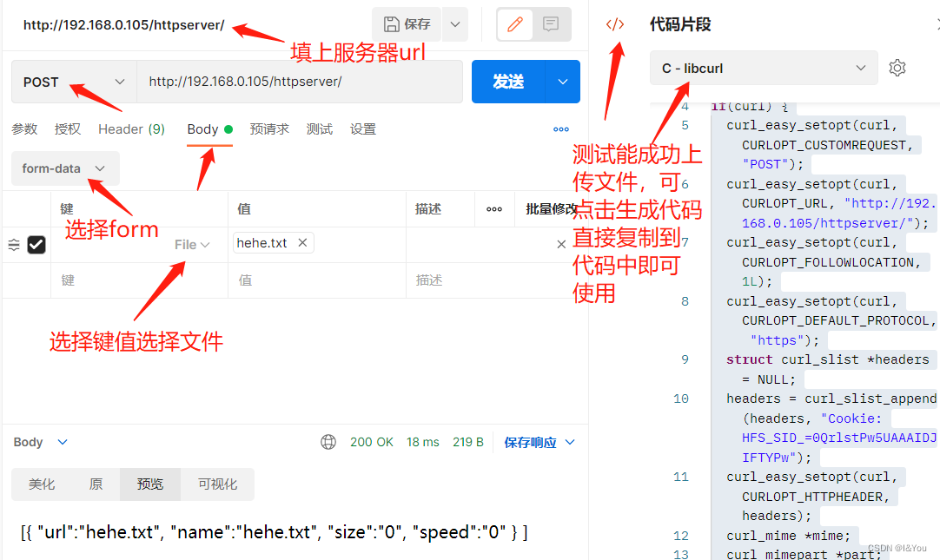
Task: Click the 保存响应 save response link
Action: pos(530,442)
